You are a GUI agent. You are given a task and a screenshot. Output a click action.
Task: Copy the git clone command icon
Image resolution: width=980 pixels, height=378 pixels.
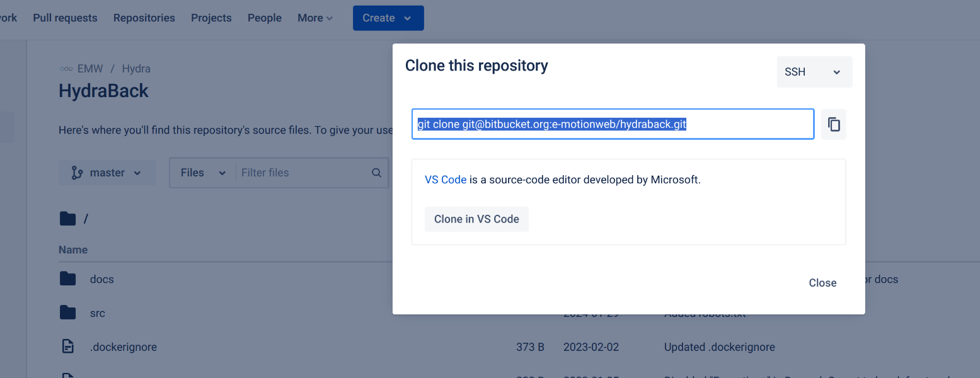pos(834,125)
